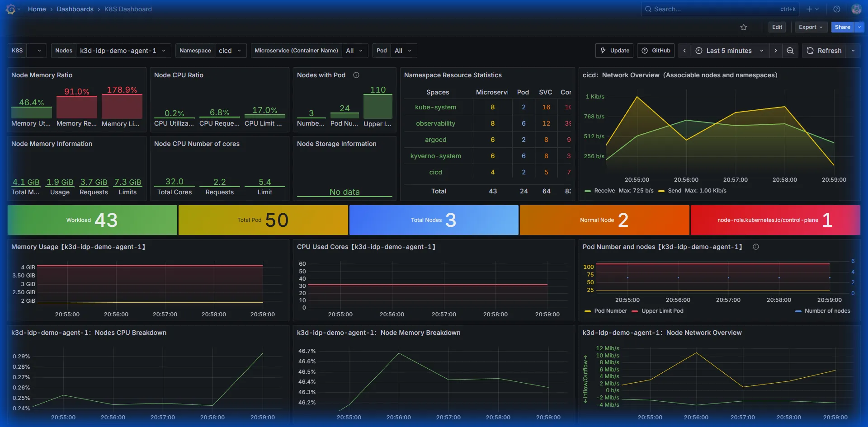Viewport: 868px width, 427px height.
Task: Zoom out the time range
Action: pyautogui.click(x=790, y=51)
